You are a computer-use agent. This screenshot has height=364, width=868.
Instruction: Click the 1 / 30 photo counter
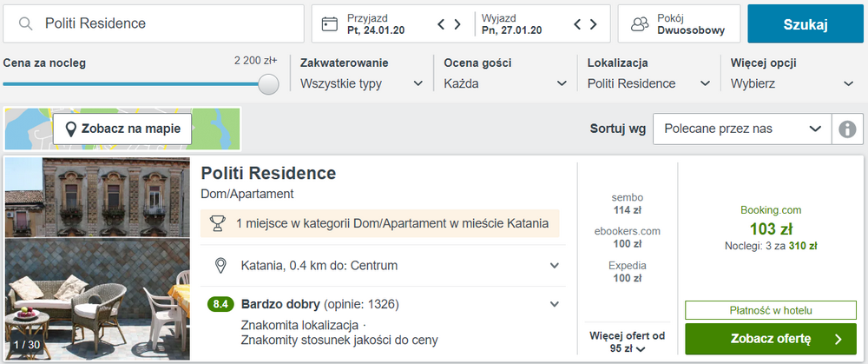pyautogui.click(x=27, y=345)
